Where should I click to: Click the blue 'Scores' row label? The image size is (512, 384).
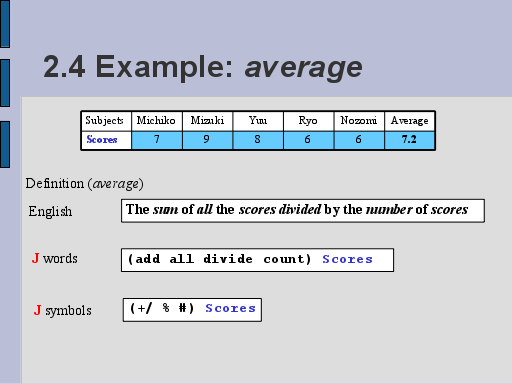pos(102,139)
